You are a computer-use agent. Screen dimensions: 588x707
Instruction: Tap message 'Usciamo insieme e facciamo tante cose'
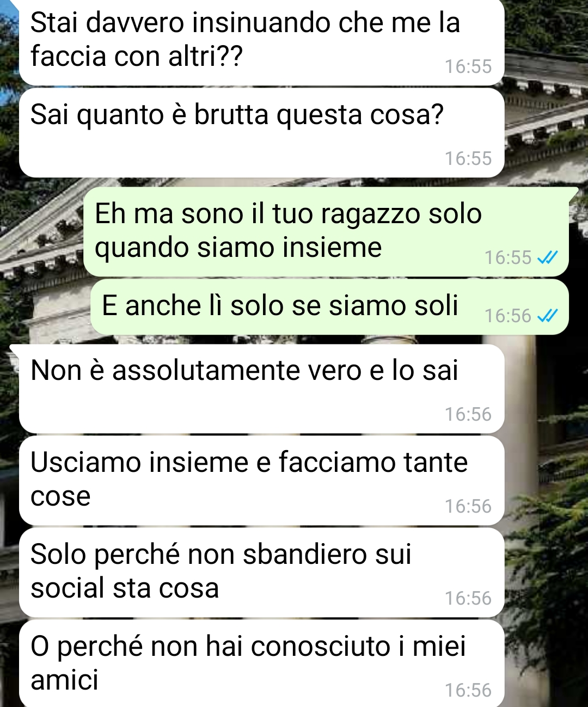tap(262, 481)
